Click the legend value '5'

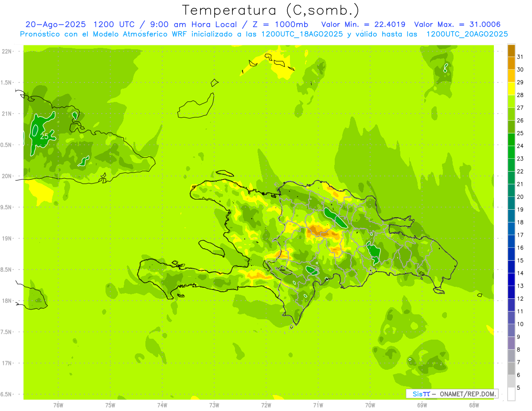coord(519,388)
